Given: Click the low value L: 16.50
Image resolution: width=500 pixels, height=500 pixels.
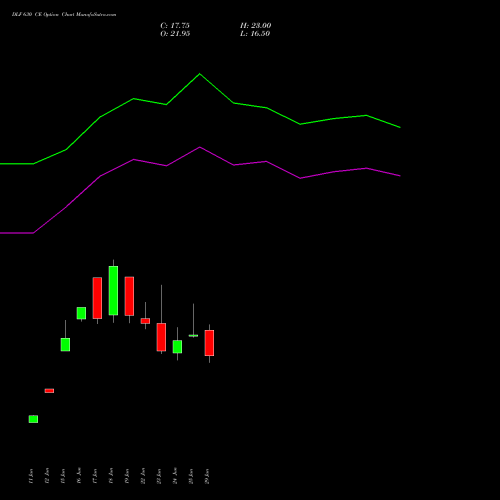Looking at the screenshot, I should (x=255, y=34).
